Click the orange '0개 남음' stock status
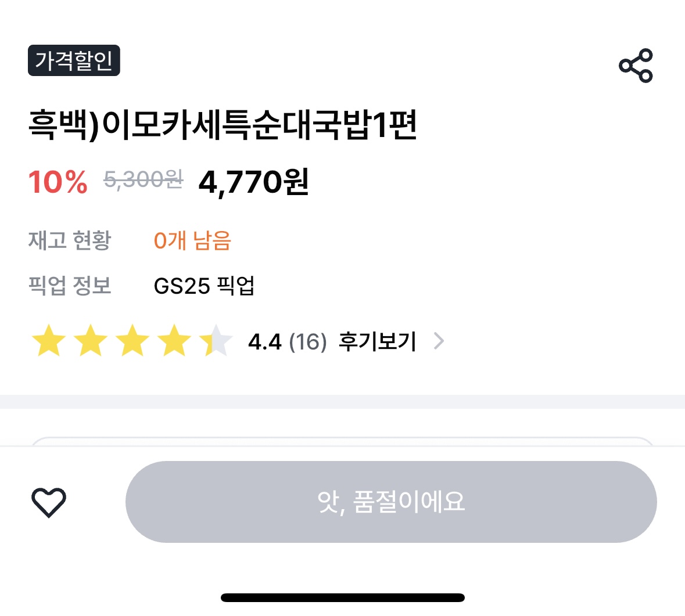This screenshot has height=616, width=685. click(192, 240)
